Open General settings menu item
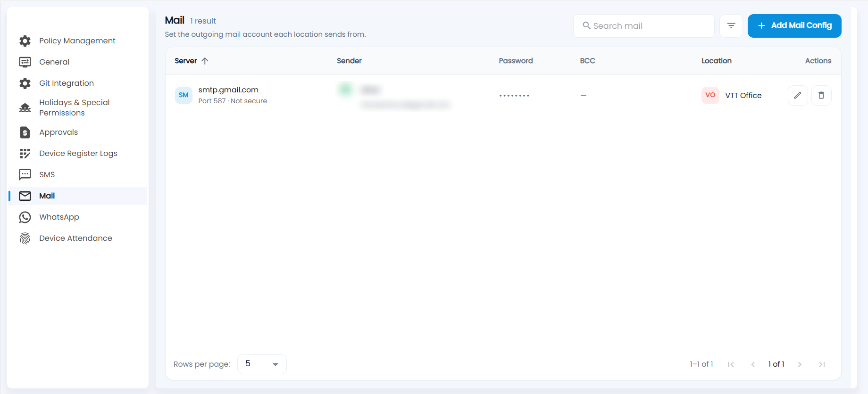The height and width of the screenshot is (394, 868). 78,62
